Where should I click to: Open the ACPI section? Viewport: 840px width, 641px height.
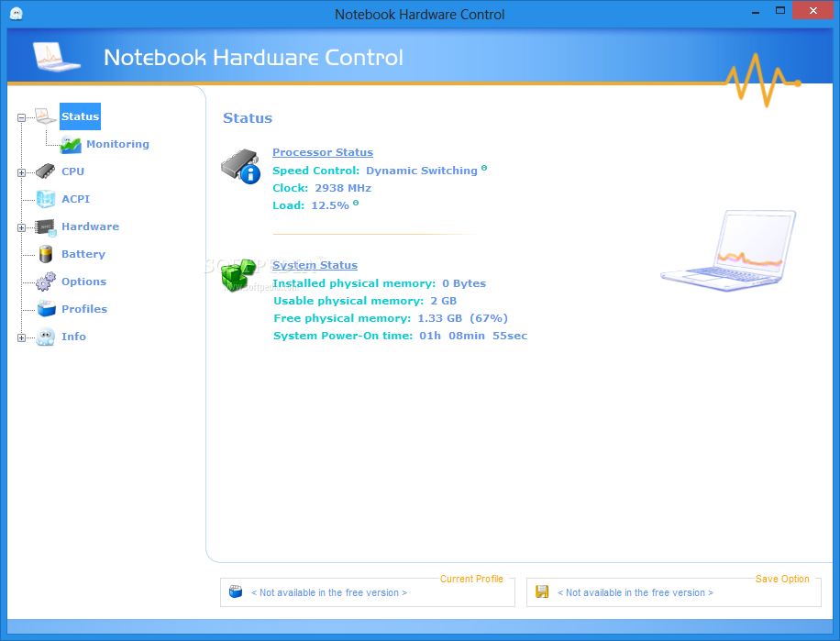click(75, 199)
